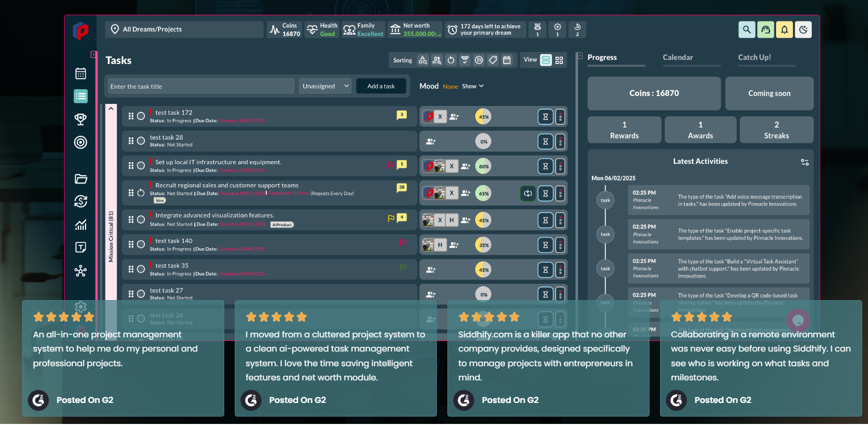868x425 pixels.
Task: Open the Rewards card
Action: (x=624, y=130)
